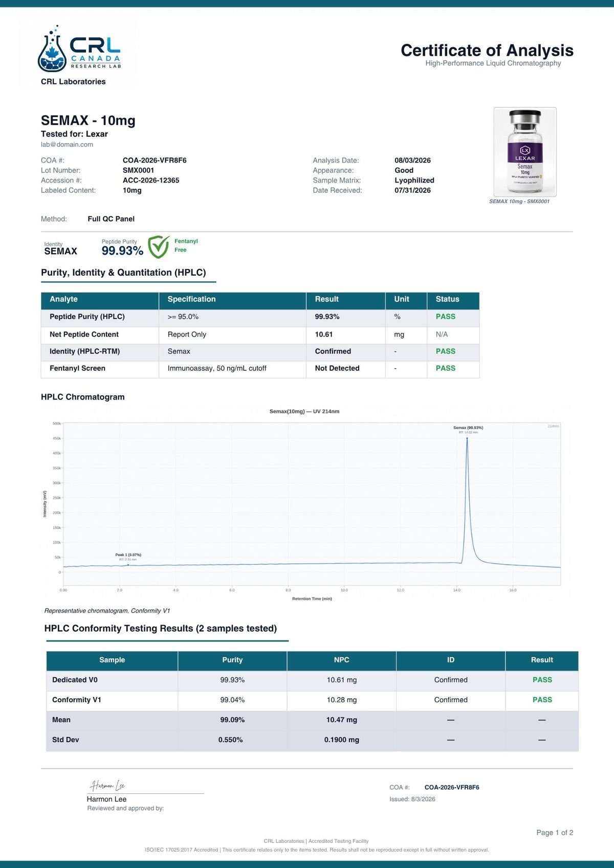The height and width of the screenshot is (868, 614).
Task: Click the NPC column header
Action: point(341,660)
